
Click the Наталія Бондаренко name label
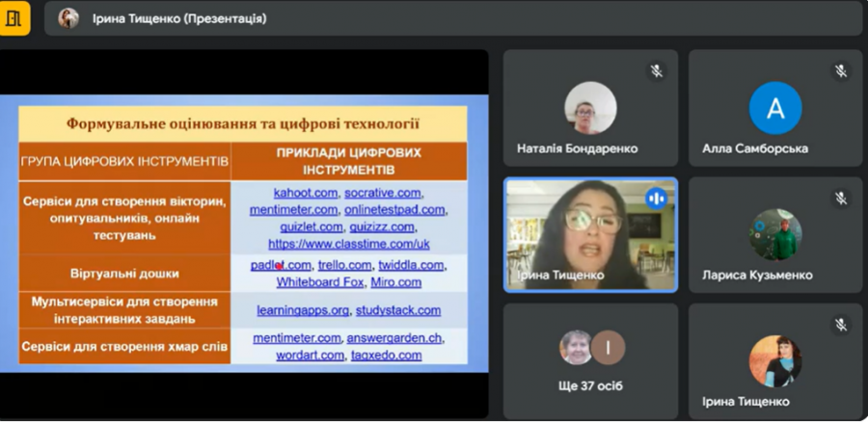pyautogui.click(x=578, y=148)
